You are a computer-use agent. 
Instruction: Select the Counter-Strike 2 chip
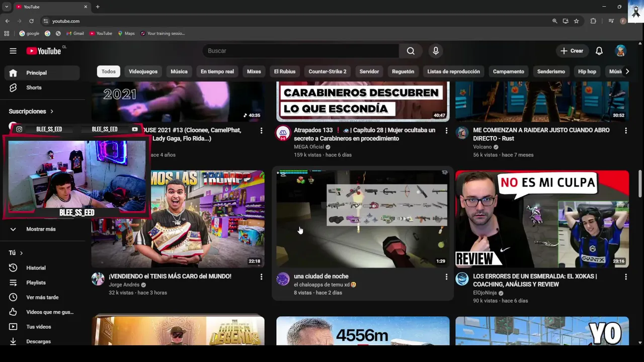[328, 71]
